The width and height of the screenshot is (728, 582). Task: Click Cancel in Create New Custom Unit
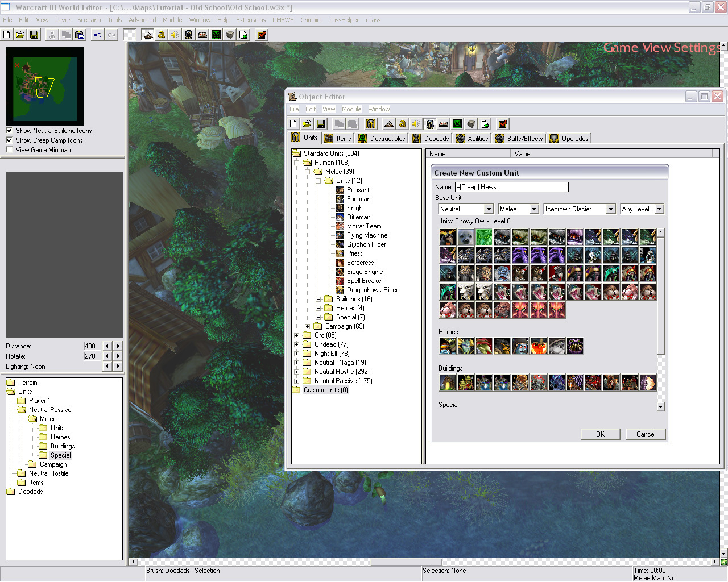(x=646, y=434)
